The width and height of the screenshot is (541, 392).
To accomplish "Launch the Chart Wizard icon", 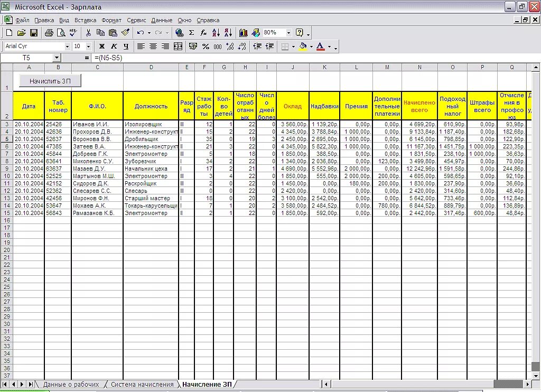I will (243, 33).
